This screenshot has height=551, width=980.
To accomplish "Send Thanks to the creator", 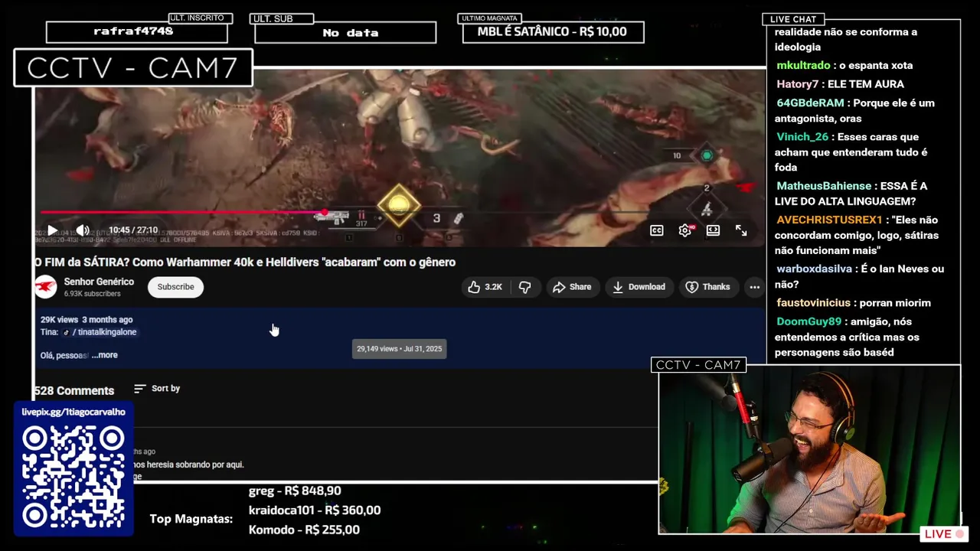I will point(707,287).
